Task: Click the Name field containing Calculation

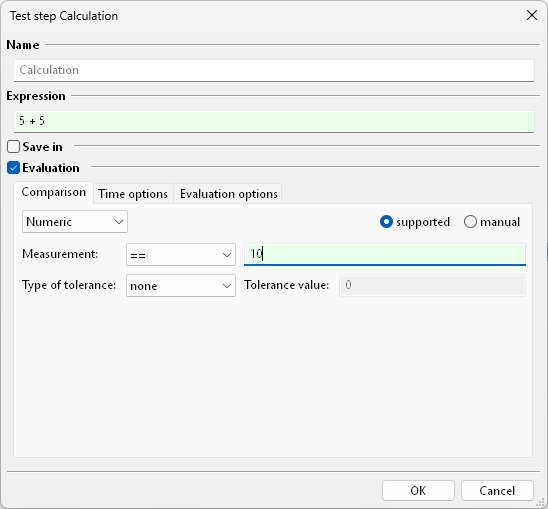Action: click(x=274, y=70)
